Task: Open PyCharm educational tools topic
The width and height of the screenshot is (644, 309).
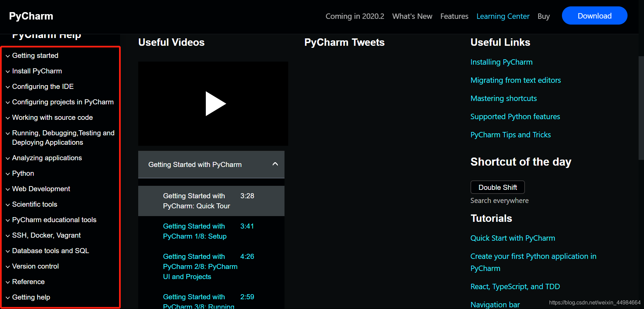Action: (x=54, y=220)
